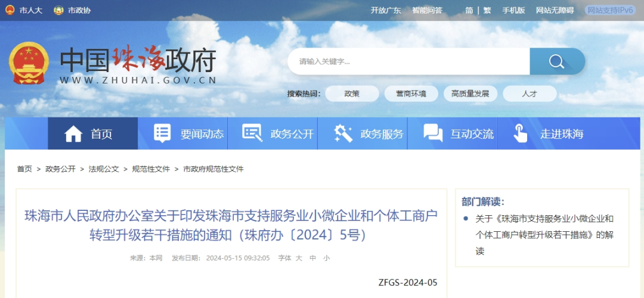
Task: Click the 要闻动态 list icon
Action: click(162, 134)
